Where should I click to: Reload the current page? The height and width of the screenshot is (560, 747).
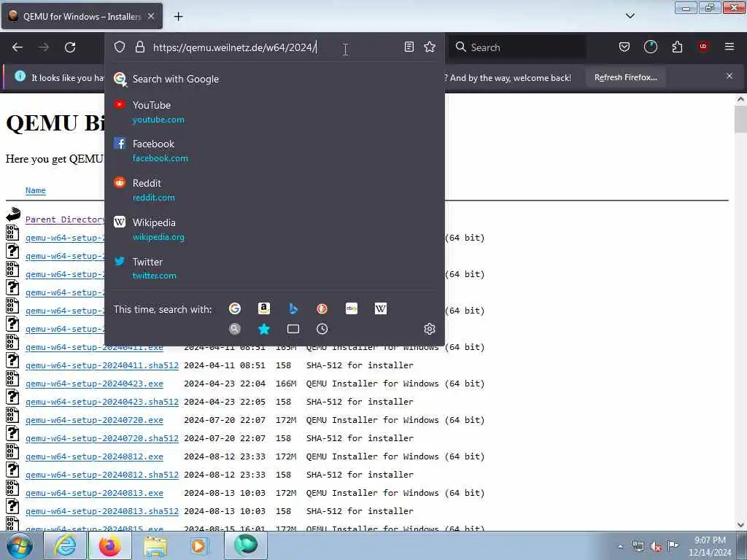70,47
